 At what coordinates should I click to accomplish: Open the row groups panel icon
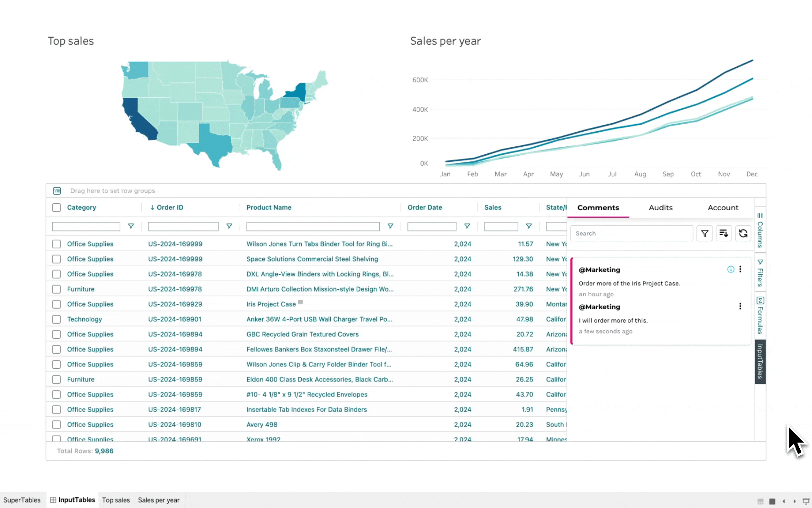pyautogui.click(x=57, y=191)
